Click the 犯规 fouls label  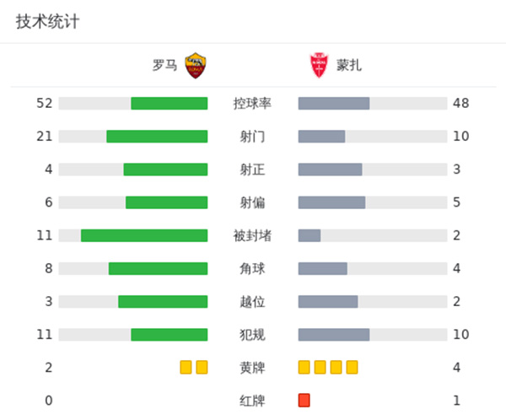click(x=252, y=334)
